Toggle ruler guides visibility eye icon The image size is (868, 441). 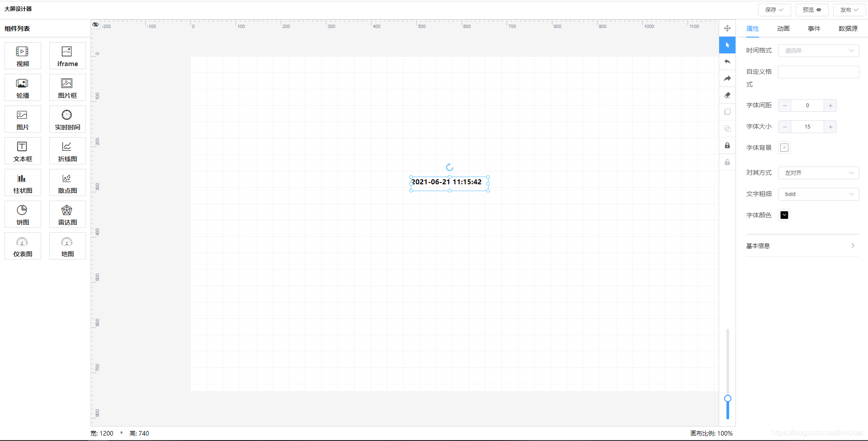(95, 24)
